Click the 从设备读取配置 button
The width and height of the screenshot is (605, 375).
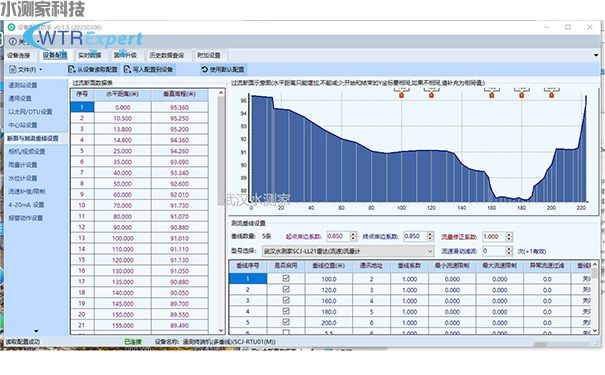93,70
